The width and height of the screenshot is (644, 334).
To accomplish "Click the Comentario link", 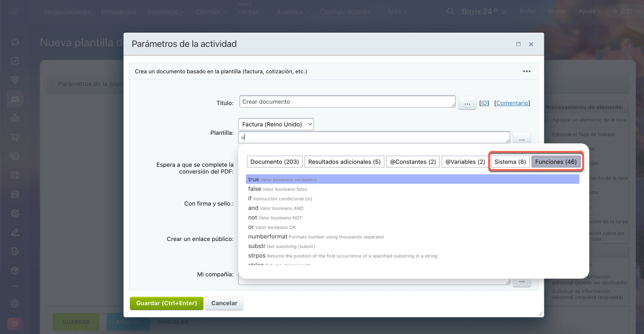I will (x=512, y=103).
